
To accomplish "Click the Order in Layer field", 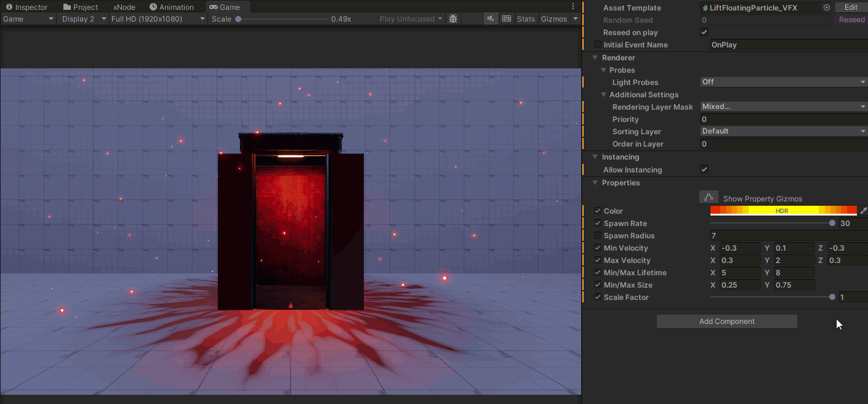I will [784, 143].
